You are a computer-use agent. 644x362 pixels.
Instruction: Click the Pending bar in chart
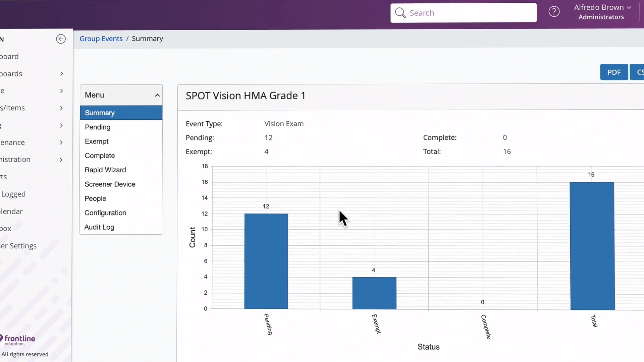pos(266,261)
